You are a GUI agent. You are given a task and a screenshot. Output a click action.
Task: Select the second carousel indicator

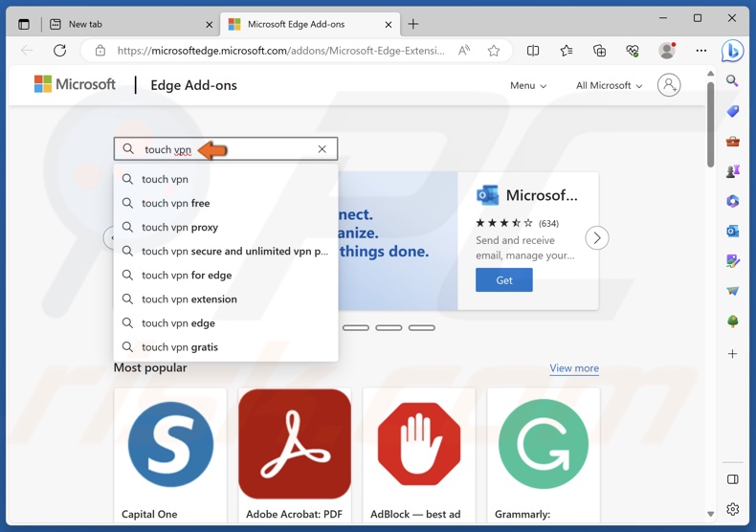click(356, 327)
